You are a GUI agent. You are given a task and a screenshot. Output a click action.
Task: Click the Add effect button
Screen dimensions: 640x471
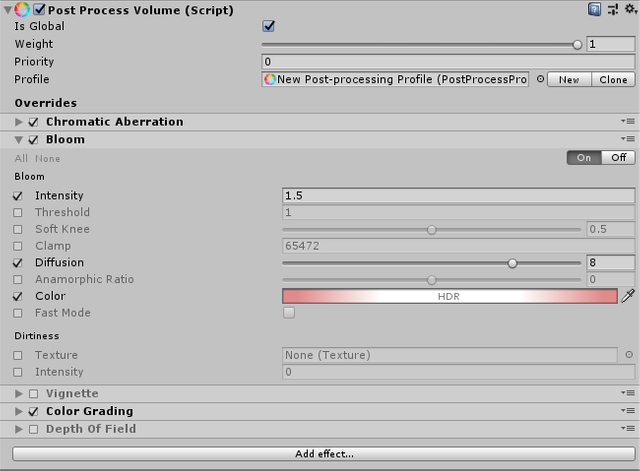324,454
